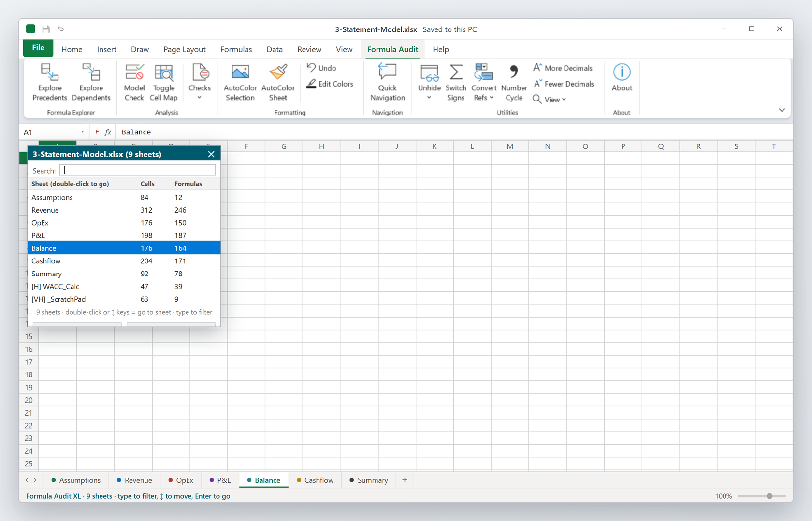
Task: Select the Revenue row in list
Action: (x=124, y=210)
